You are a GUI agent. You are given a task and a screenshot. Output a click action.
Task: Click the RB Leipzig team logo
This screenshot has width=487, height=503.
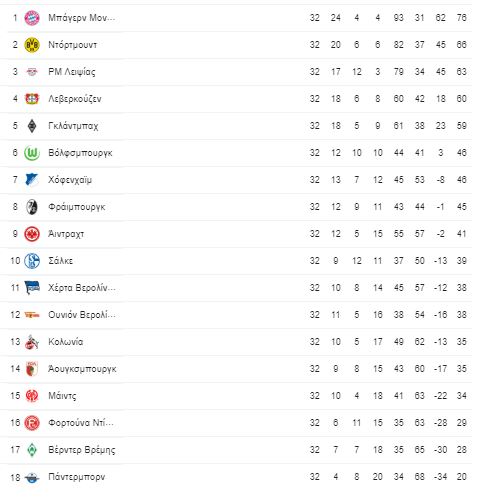tap(32, 72)
